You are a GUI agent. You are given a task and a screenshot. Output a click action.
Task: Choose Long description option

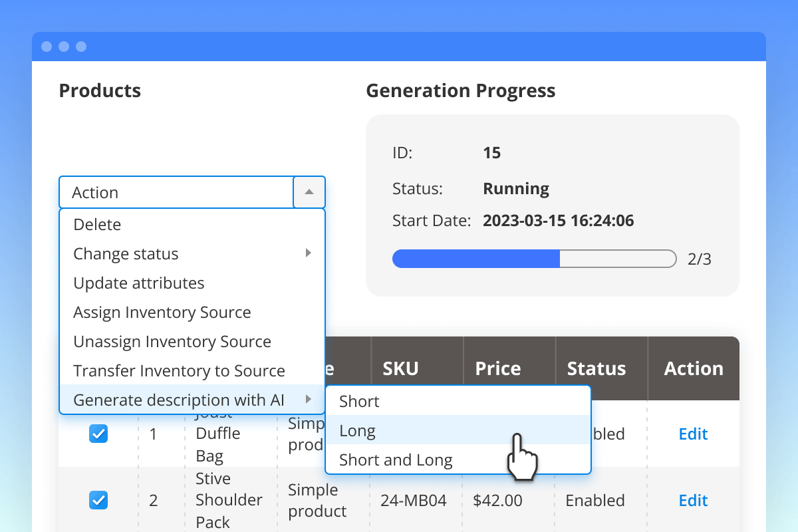point(358,431)
